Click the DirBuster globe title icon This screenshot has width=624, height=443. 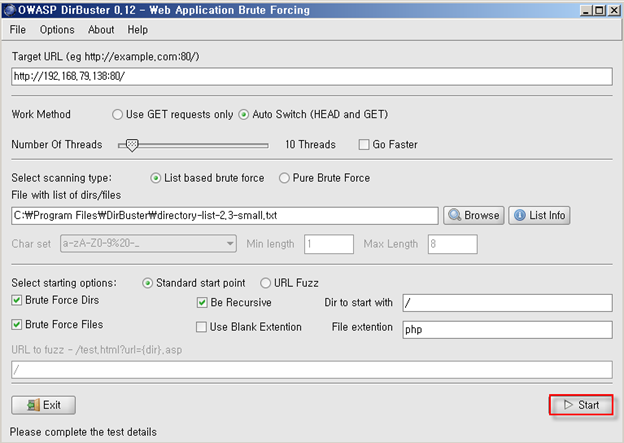point(9,10)
